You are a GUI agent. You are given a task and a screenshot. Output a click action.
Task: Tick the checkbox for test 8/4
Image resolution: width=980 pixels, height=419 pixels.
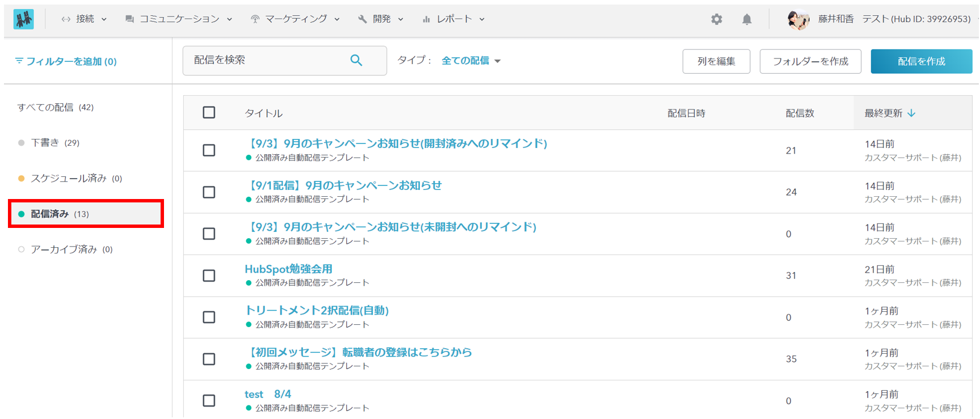(209, 400)
